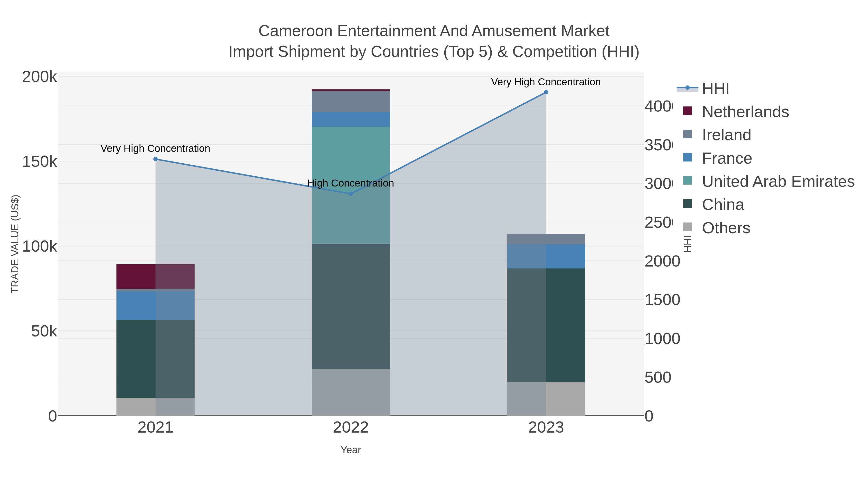Click the vertical HHI right-axis title

(x=687, y=244)
